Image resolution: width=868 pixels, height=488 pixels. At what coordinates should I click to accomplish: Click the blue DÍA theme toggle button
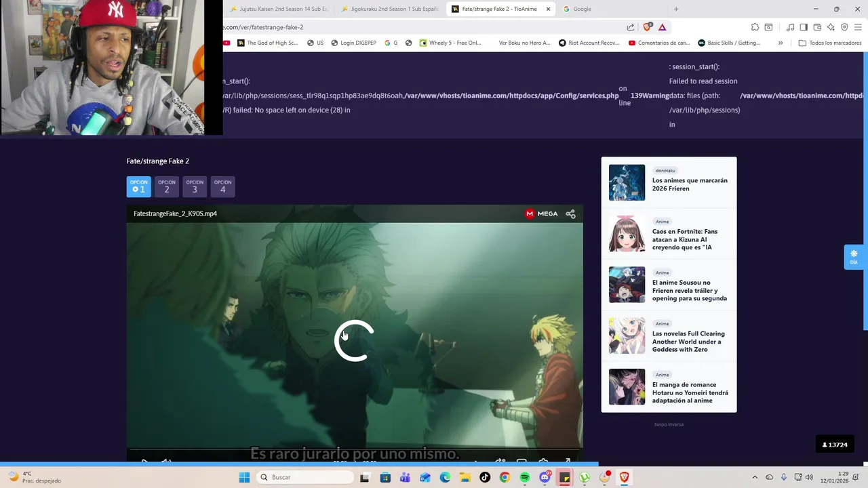point(854,257)
